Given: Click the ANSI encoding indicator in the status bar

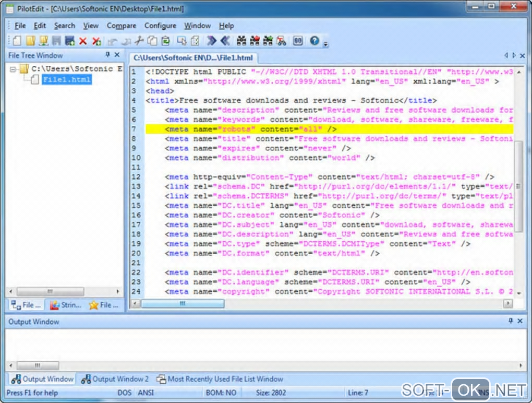Looking at the screenshot, I should click(x=146, y=393).
